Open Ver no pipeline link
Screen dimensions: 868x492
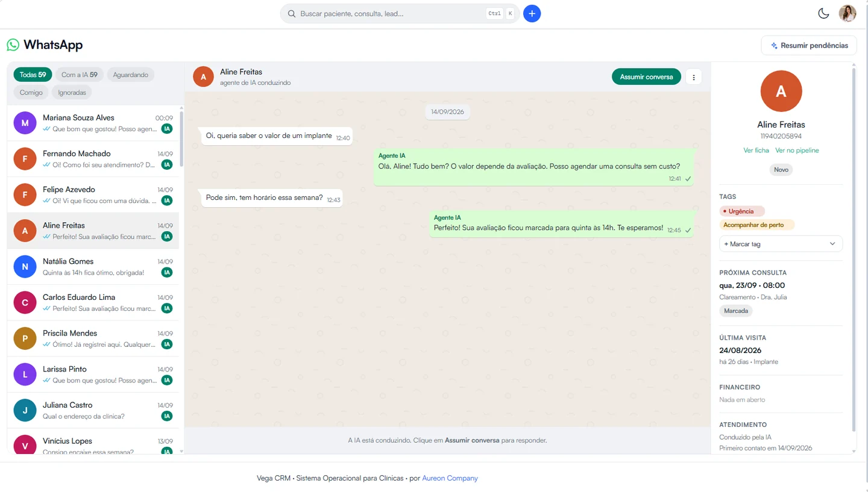click(797, 151)
